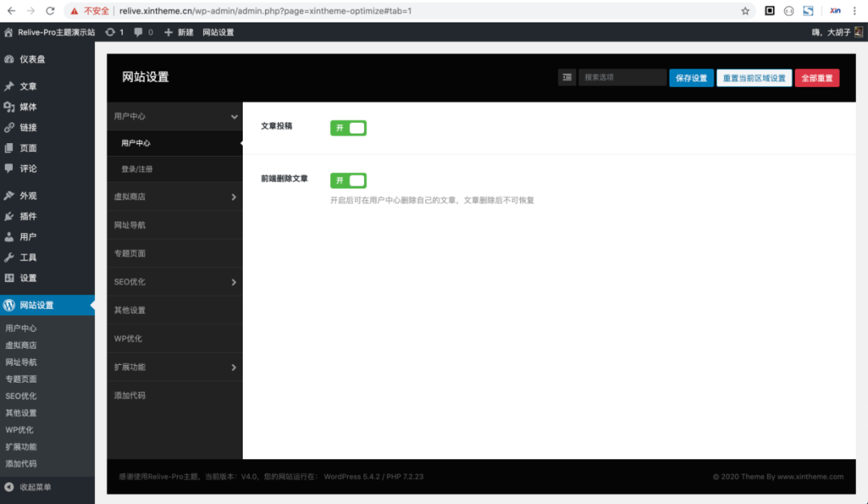Disable the 前端删除文章 switch
This screenshot has height=504, width=868.
[x=347, y=180]
